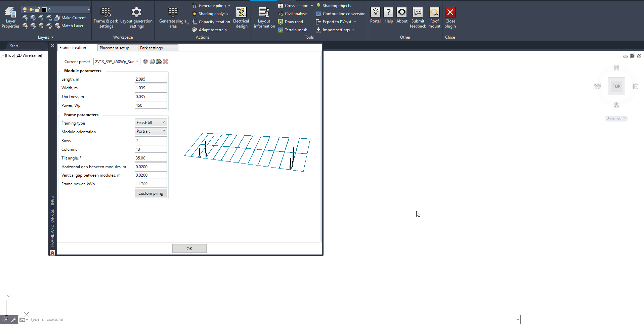Open Frame & park settings

tap(106, 17)
